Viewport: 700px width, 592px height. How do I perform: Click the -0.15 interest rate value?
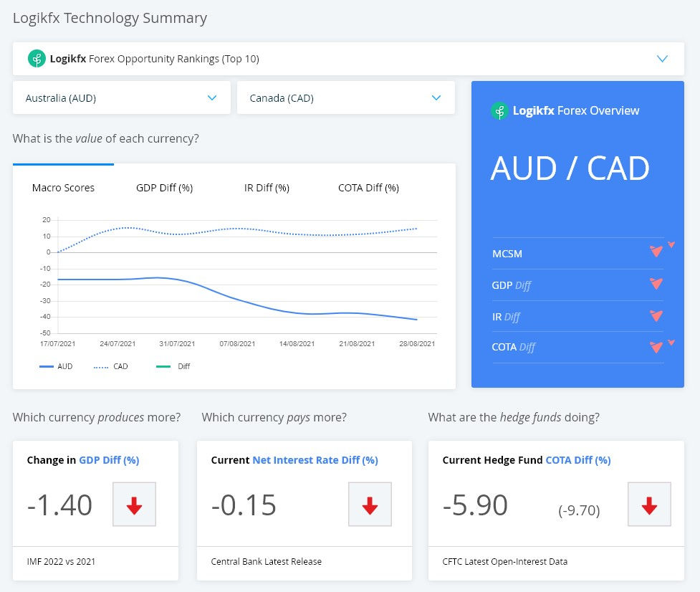click(x=244, y=505)
